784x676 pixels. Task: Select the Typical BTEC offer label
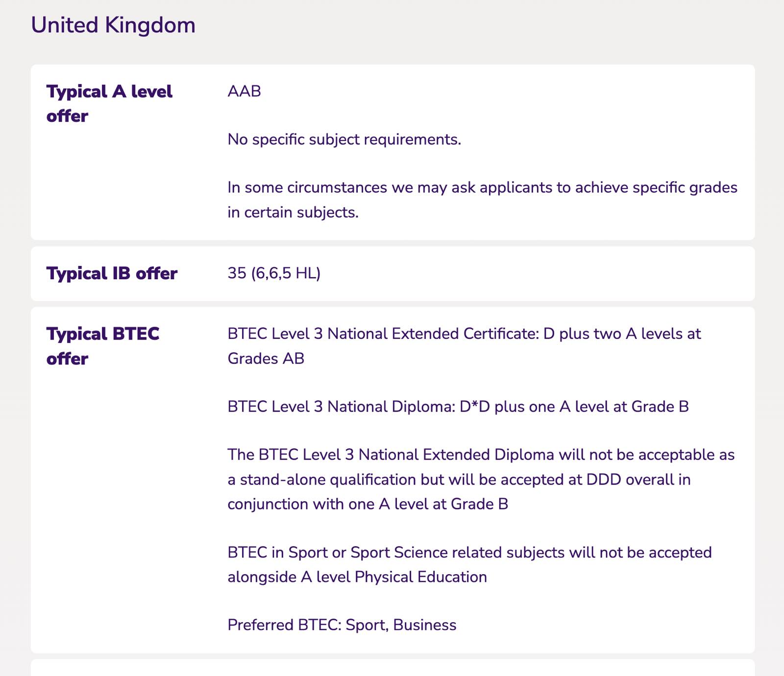tap(103, 346)
